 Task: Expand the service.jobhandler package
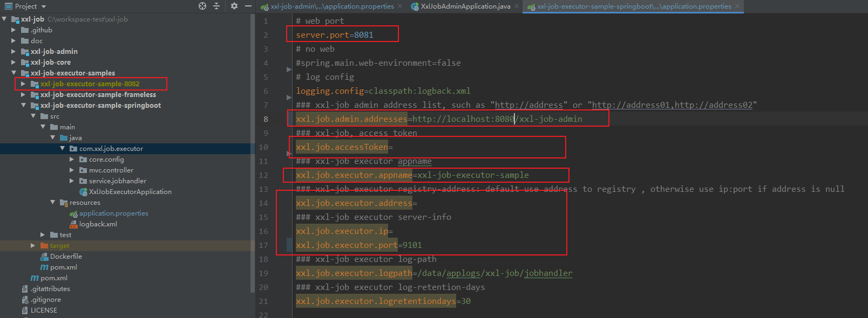click(x=72, y=181)
